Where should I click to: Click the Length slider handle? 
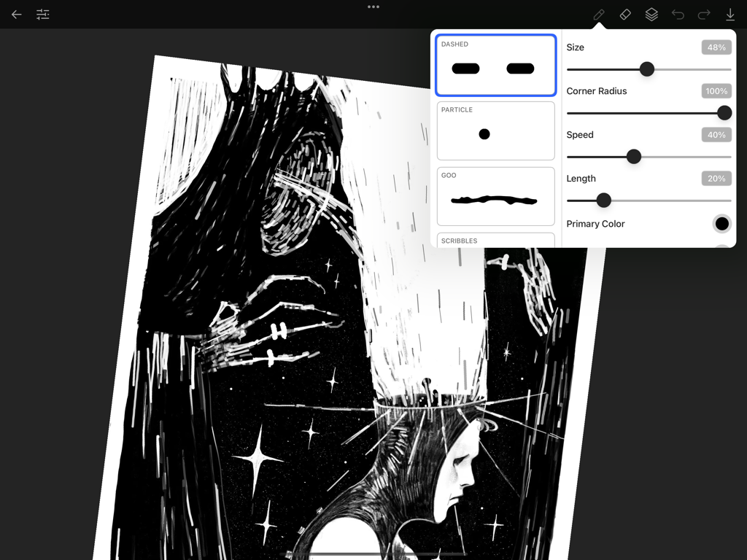pyautogui.click(x=603, y=200)
